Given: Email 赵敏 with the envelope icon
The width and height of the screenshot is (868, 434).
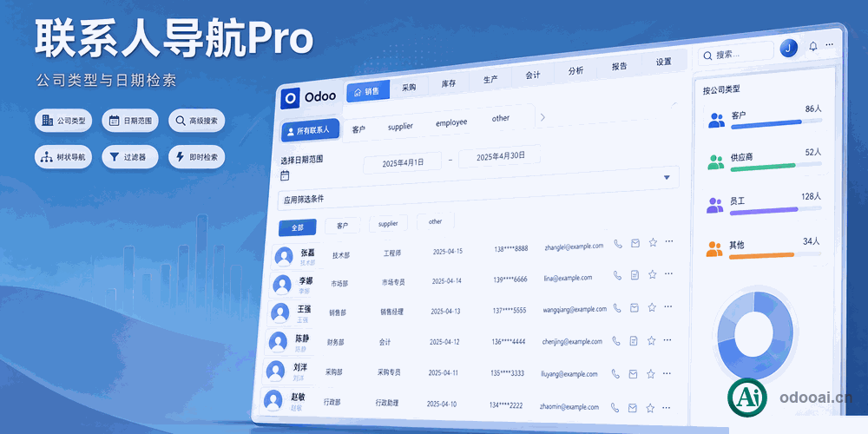Looking at the screenshot, I should pyautogui.click(x=632, y=408).
